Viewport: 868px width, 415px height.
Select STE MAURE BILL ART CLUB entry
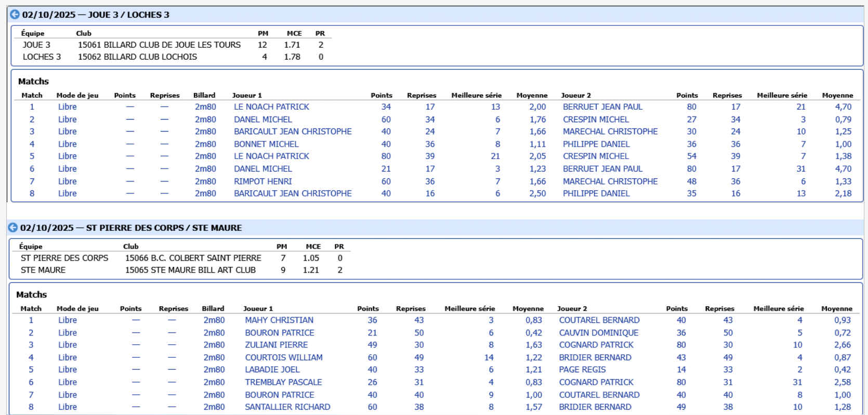[x=190, y=270]
